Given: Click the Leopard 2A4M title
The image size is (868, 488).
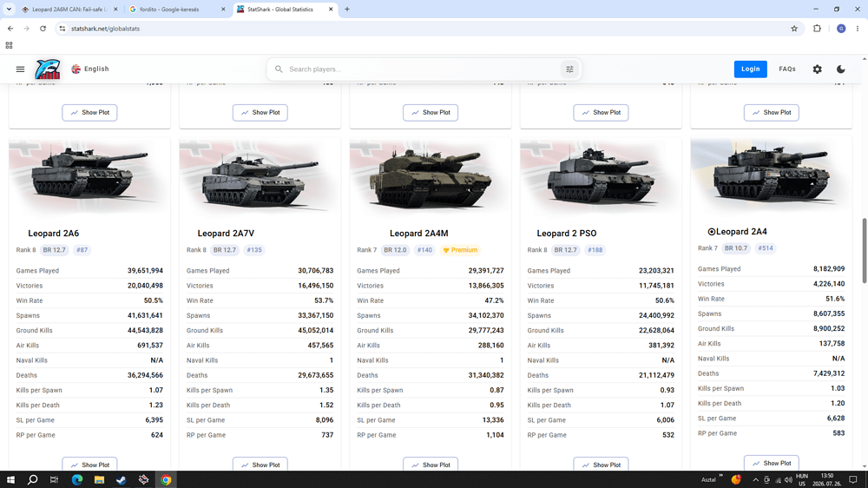Looking at the screenshot, I should (x=418, y=234).
